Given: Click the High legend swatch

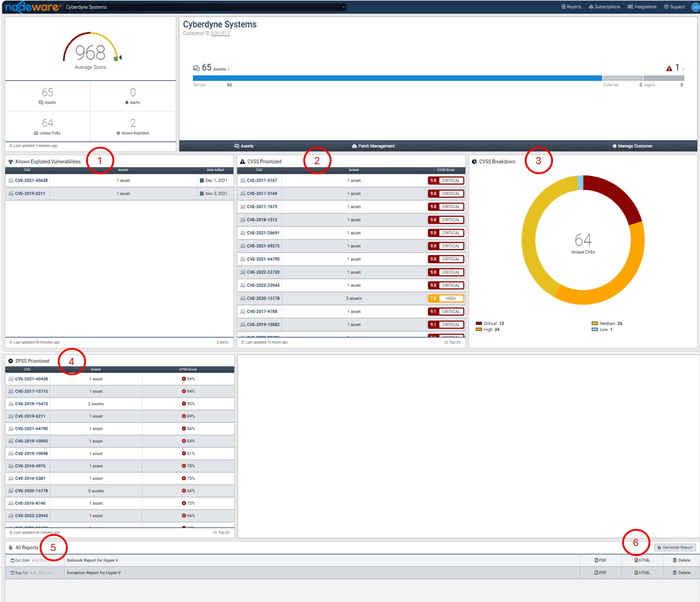Looking at the screenshot, I should (x=479, y=329).
